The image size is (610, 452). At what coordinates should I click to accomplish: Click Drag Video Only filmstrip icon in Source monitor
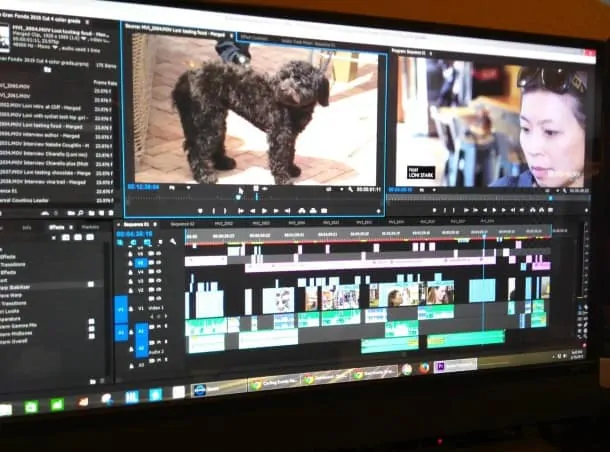pos(256,189)
